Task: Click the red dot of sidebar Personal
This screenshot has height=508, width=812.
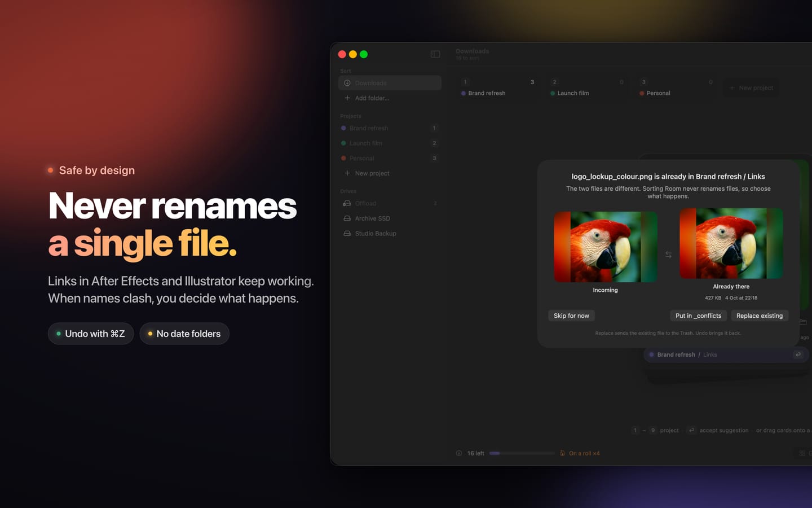Action: point(343,159)
